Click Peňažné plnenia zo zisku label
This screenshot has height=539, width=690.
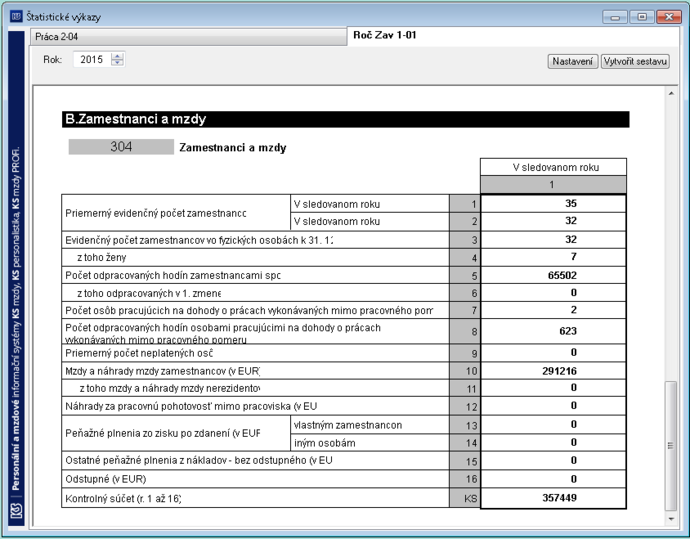(162, 433)
